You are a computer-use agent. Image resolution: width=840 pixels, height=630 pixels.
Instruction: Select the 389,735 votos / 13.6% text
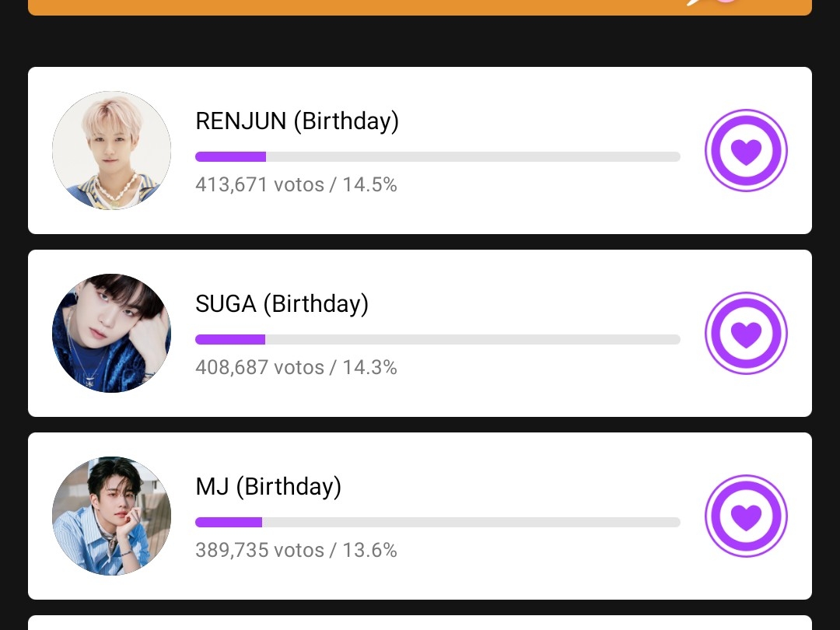pyautogui.click(x=296, y=551)
